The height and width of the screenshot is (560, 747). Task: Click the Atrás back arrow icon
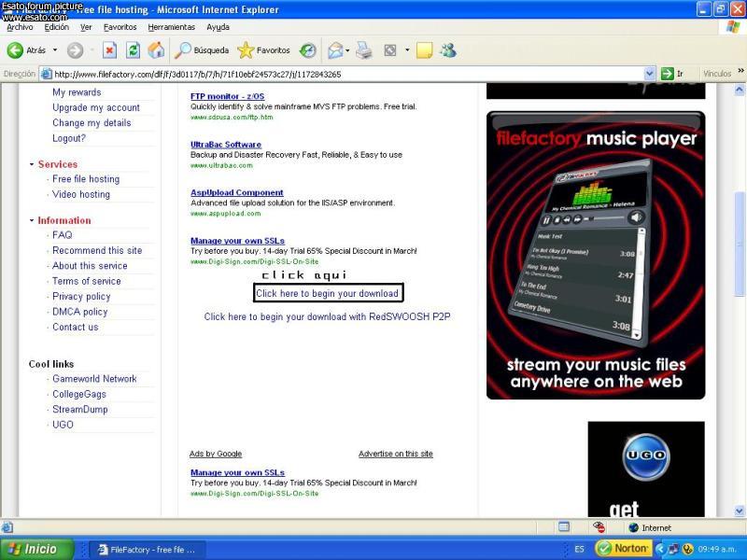pyautogui.click(x=15, y=50)
